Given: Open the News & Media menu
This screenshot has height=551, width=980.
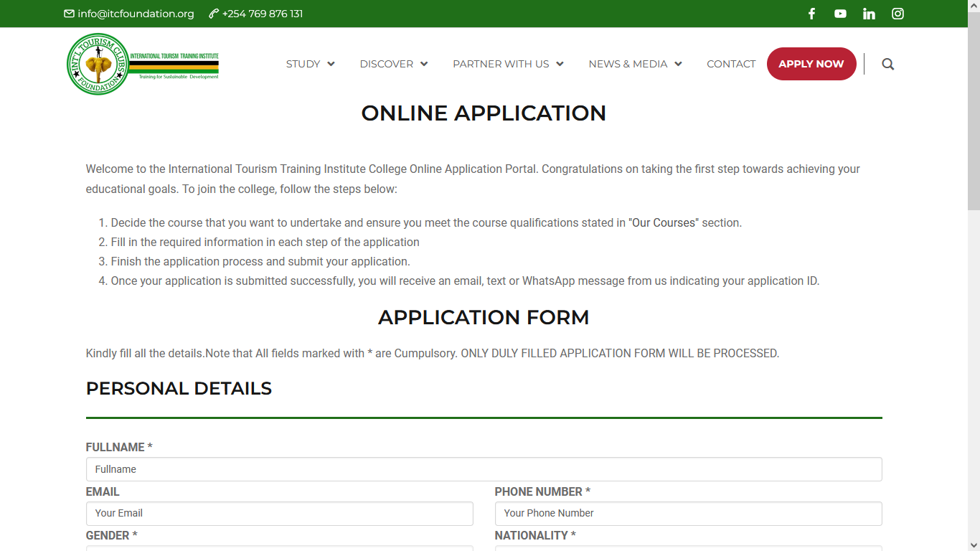Looking at the screenshot, I should pyautogui.click(x=634, y=64).
